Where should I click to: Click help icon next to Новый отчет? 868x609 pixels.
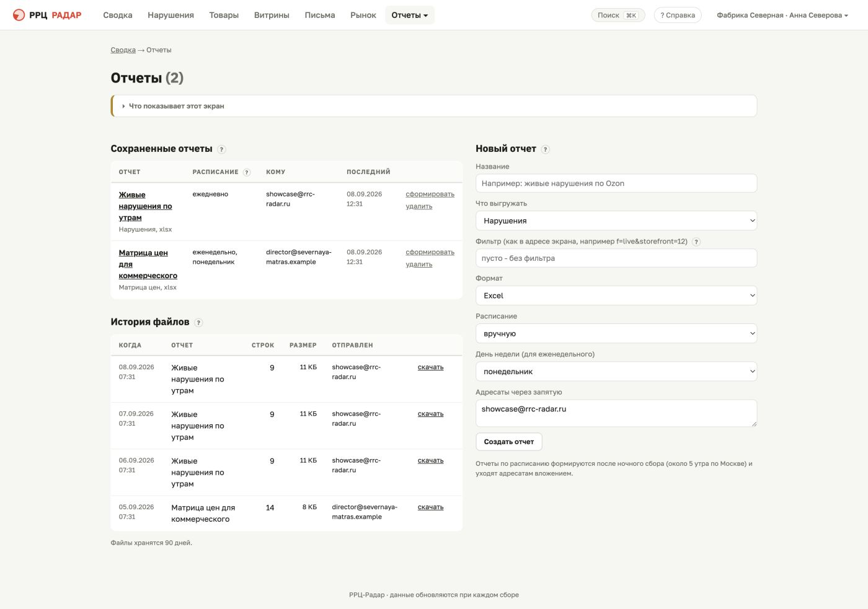(546, 149)
